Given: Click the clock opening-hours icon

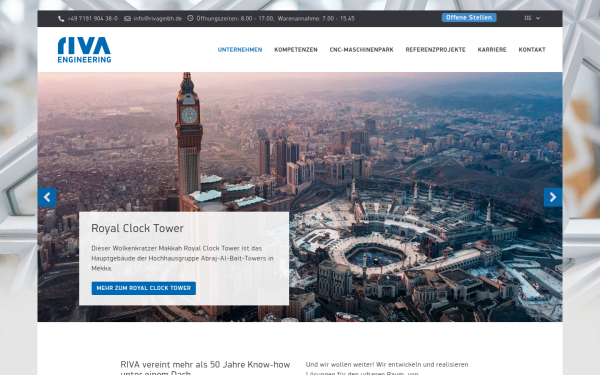Looking at the screenshot, I should (190, 18).
